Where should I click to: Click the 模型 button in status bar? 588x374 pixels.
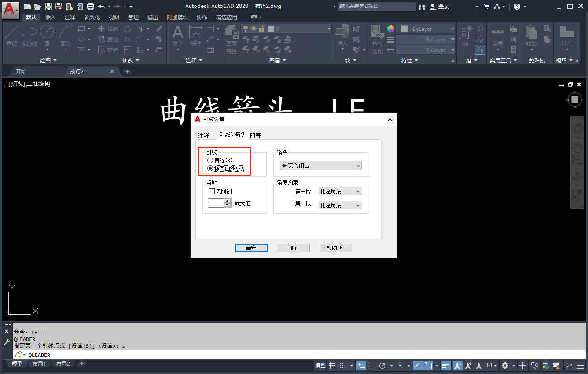[320, 365]
